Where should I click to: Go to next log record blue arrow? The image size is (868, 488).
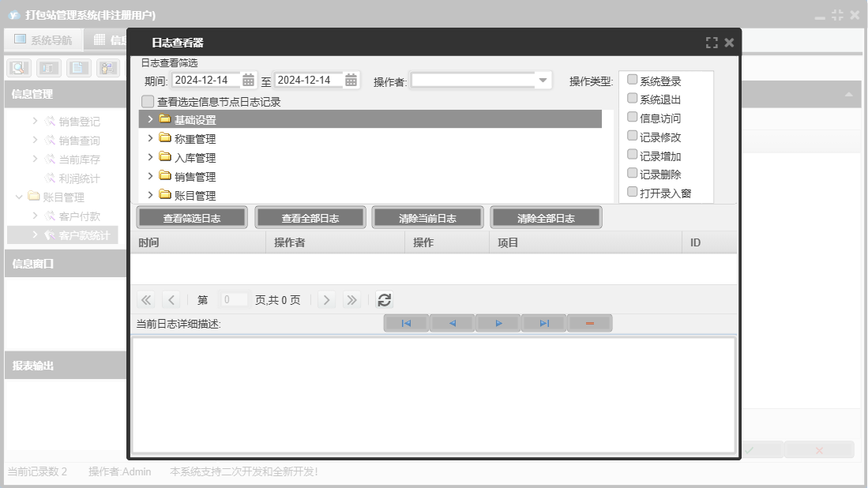click(x=498, y=323)
